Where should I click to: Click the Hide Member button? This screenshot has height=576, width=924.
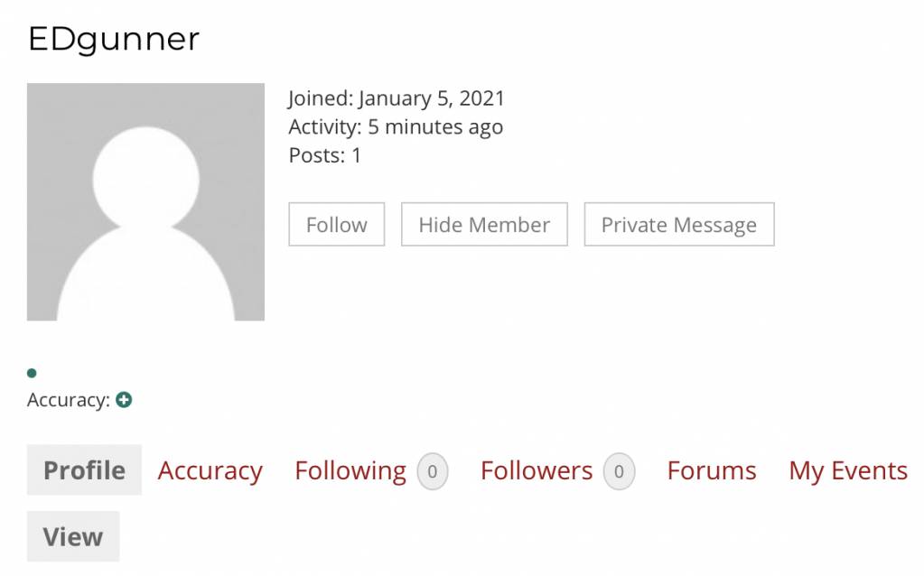coord(484,225)
